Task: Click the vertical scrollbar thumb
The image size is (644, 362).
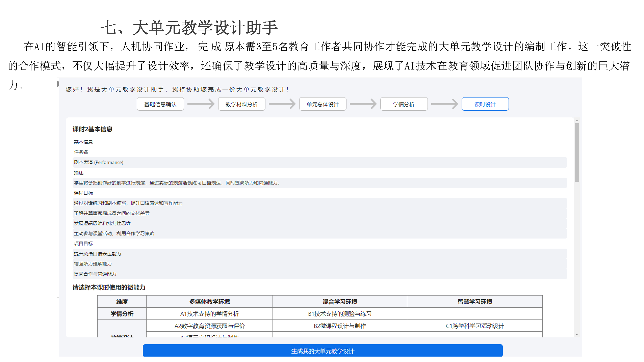Action: click(x=577, y=152)
